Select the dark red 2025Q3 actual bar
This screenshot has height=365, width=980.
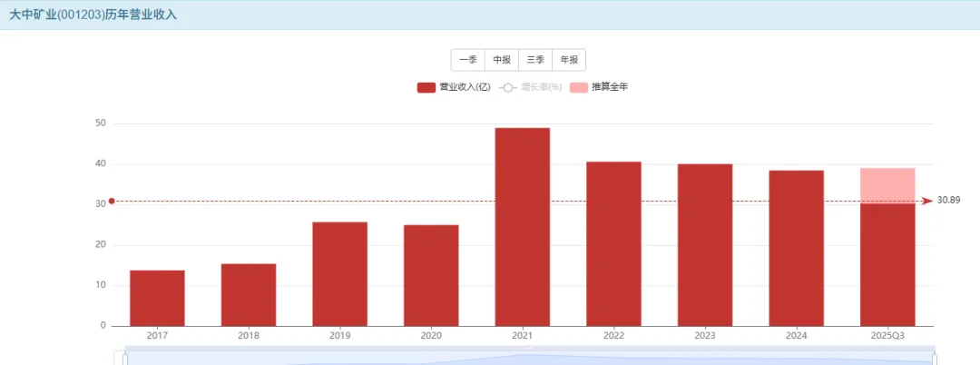pyautogui.click(x=887, y=264)
